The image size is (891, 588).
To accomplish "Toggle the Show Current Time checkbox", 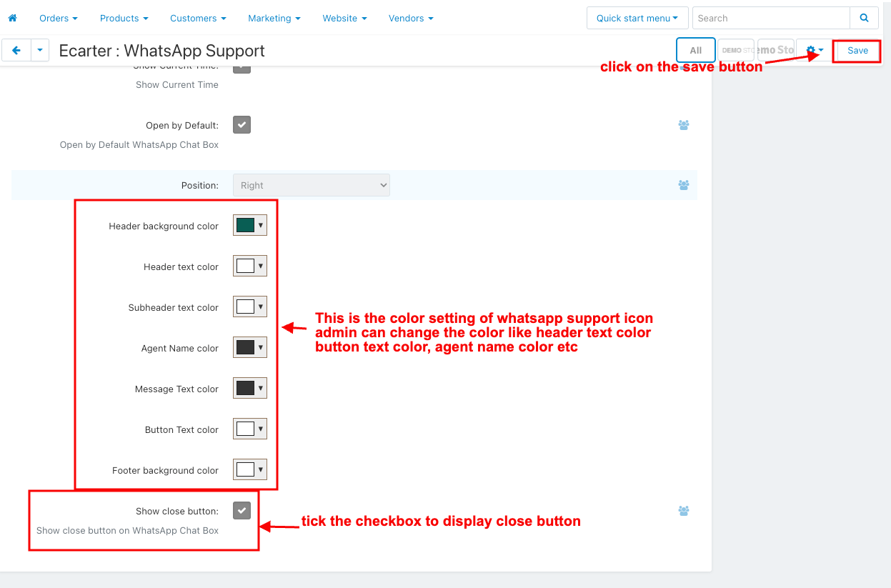I will tap(242, 68).
